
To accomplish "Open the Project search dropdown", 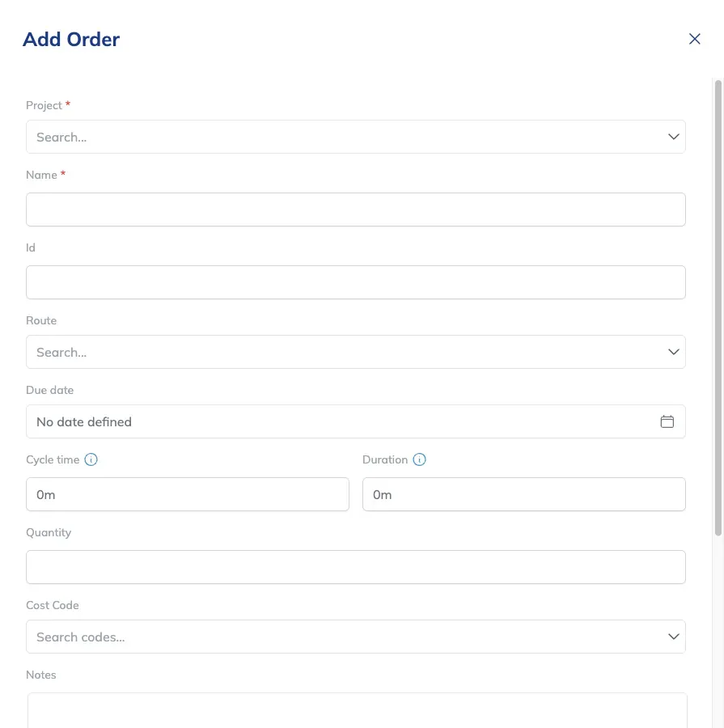I will pos(356,137).
